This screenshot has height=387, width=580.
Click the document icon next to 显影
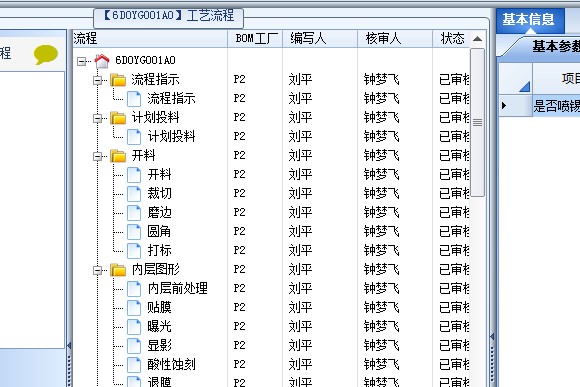click(x=134, y=346)
